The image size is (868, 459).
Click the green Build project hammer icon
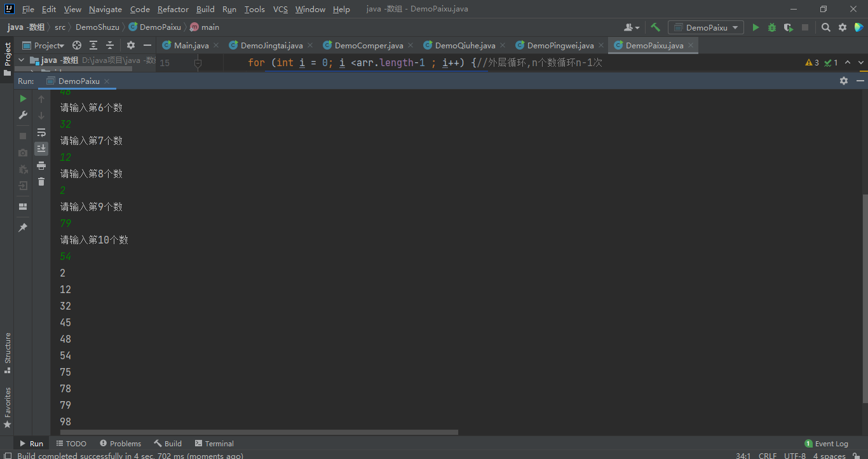click(x=655, y=27)
